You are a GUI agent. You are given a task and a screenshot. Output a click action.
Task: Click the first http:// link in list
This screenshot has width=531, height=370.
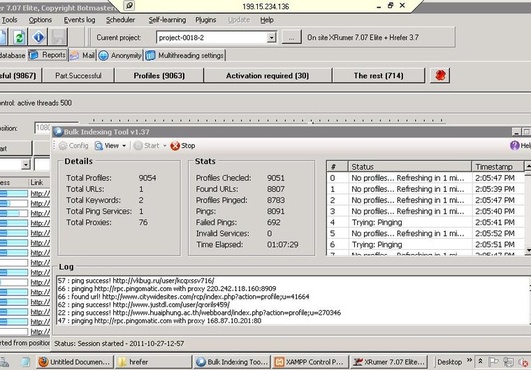[x=40, y=194]
